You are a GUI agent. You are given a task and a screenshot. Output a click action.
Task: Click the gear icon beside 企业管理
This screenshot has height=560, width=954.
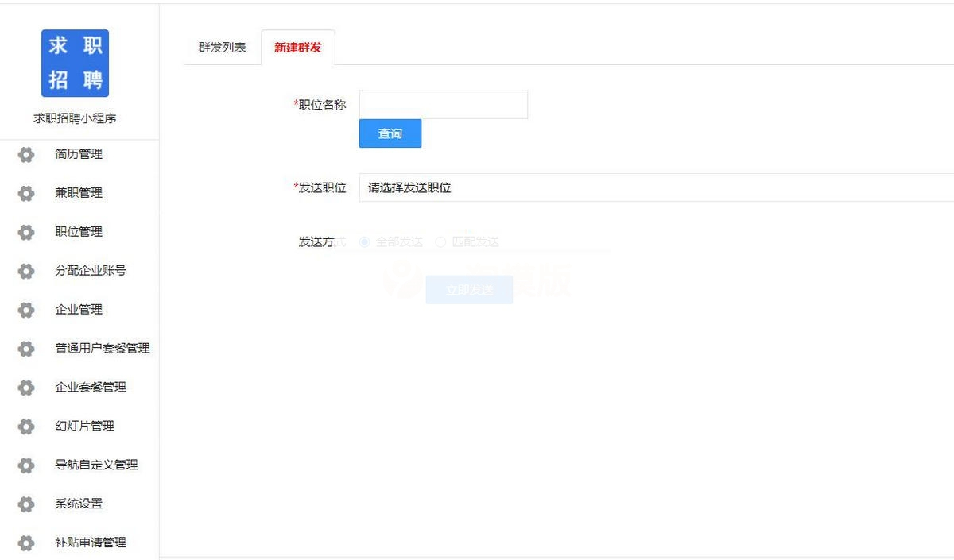[x=25, y=310]
